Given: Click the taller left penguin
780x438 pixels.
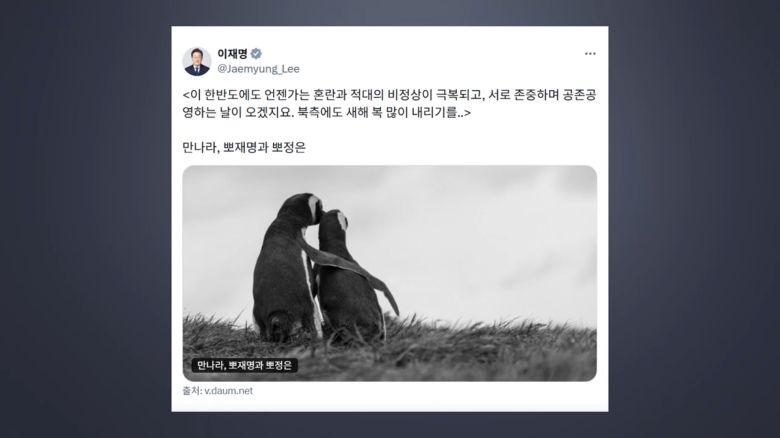Looking at the screenshot, I should (285, 269).
